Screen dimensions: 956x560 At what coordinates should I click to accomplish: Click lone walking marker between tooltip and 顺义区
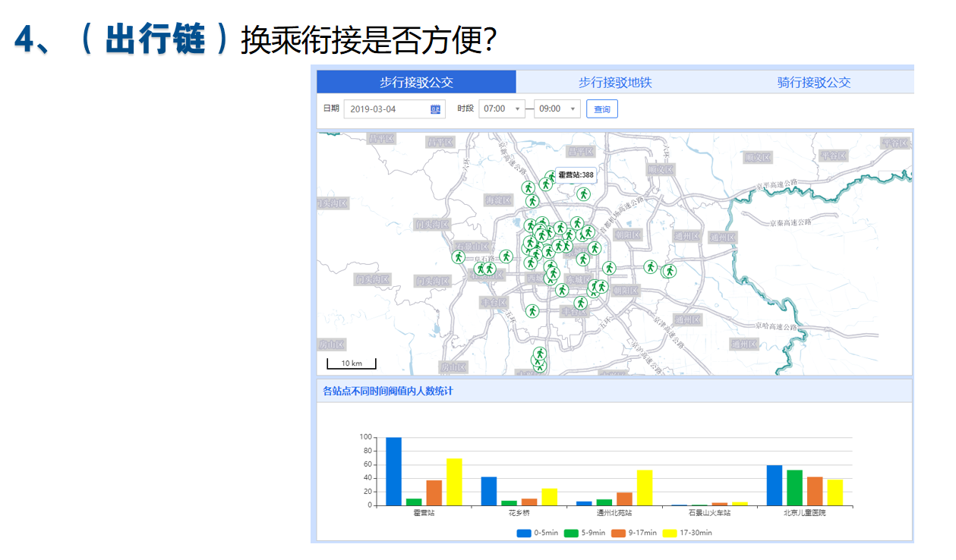click(583, 194)
